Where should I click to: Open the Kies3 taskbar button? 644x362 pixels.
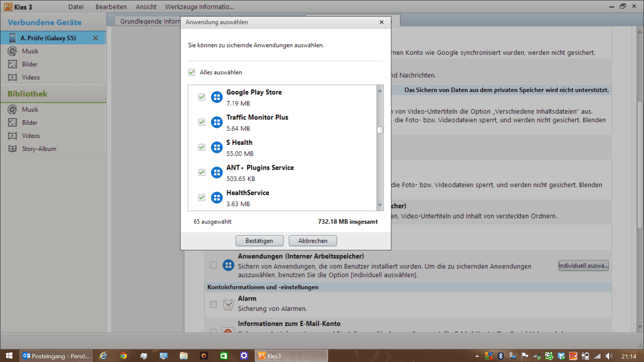click(x=291, y=356)
